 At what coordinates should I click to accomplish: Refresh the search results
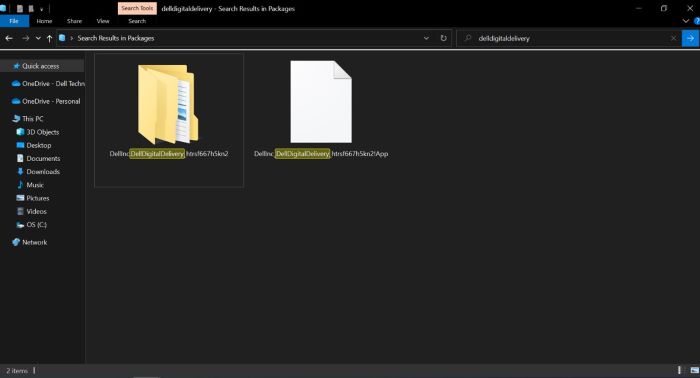coord(443,38)
